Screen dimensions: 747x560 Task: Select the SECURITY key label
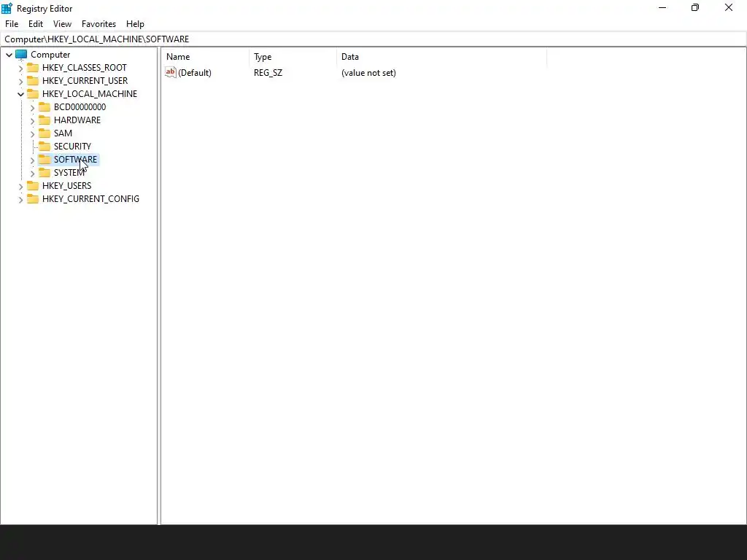tap(72, 146)
